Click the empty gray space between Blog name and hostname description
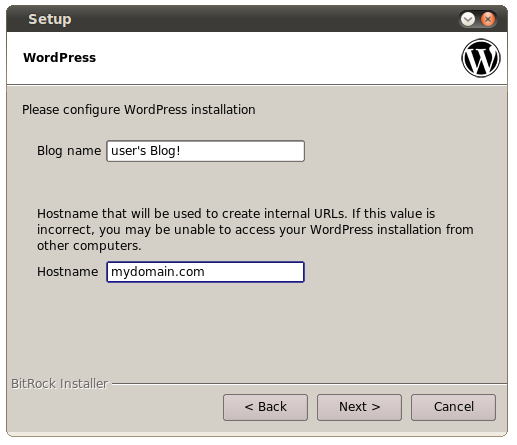This screenshot has width=517, height=445. [x=257, y=184]
